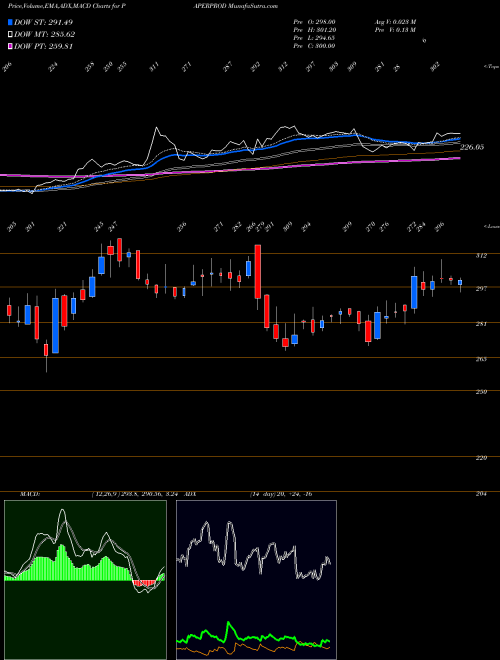500x660 pixels.
Task: Click the chart title 'Price,Volume,EMA,ADX,MACD Charts'
Action: pos(60,6)
